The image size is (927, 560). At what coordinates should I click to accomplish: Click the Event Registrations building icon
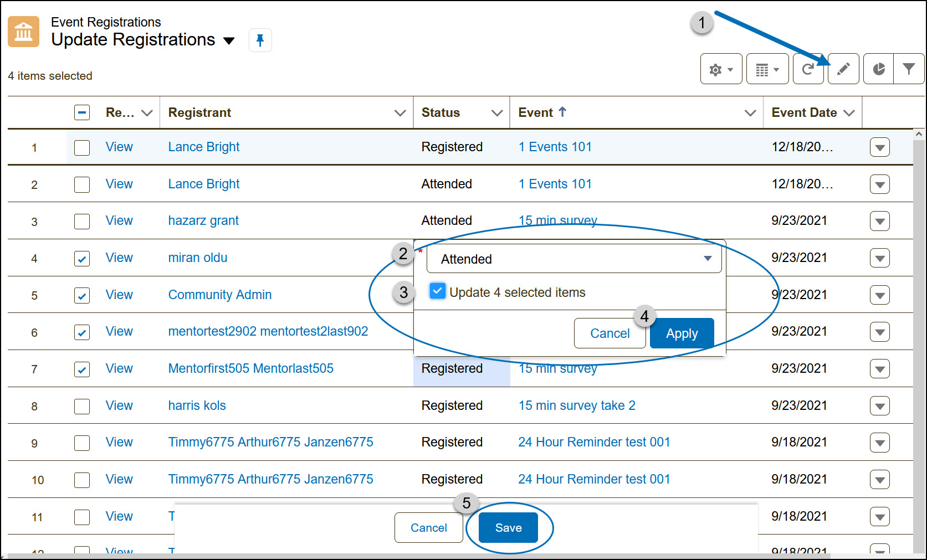pyautogui.click(x=23, y=32)
